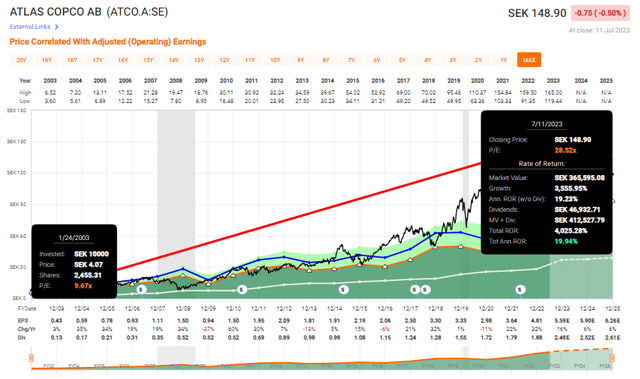Click the dollar marker between 12/06 and 12/07

[141, 290]
